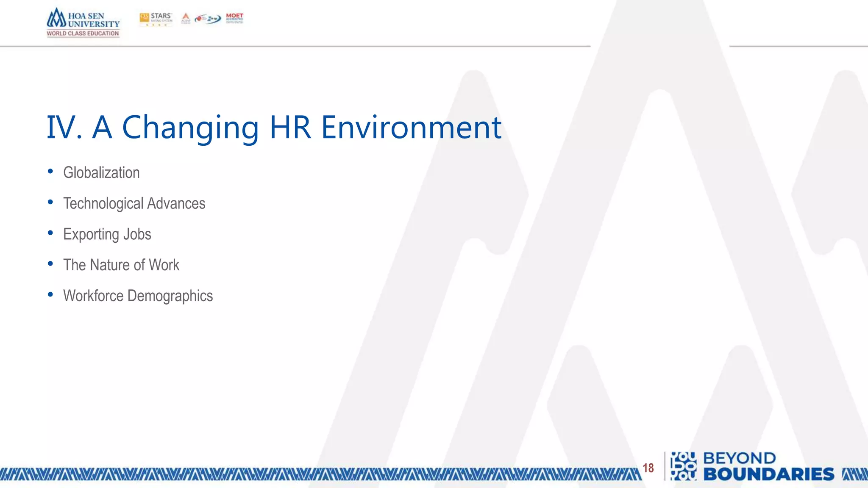The height and width of the screenshot is (488, 868).
Task: Click the QS Stars rating logo
Action: coord(156,19)
